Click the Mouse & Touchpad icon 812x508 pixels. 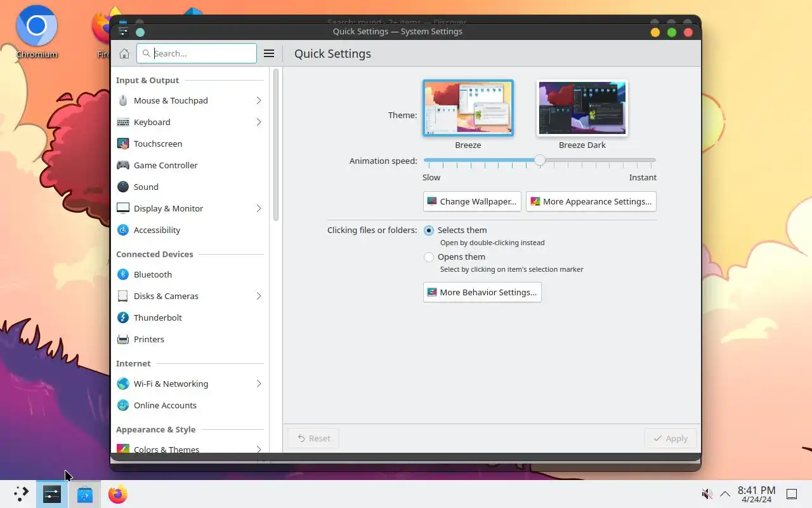[123, 100]
